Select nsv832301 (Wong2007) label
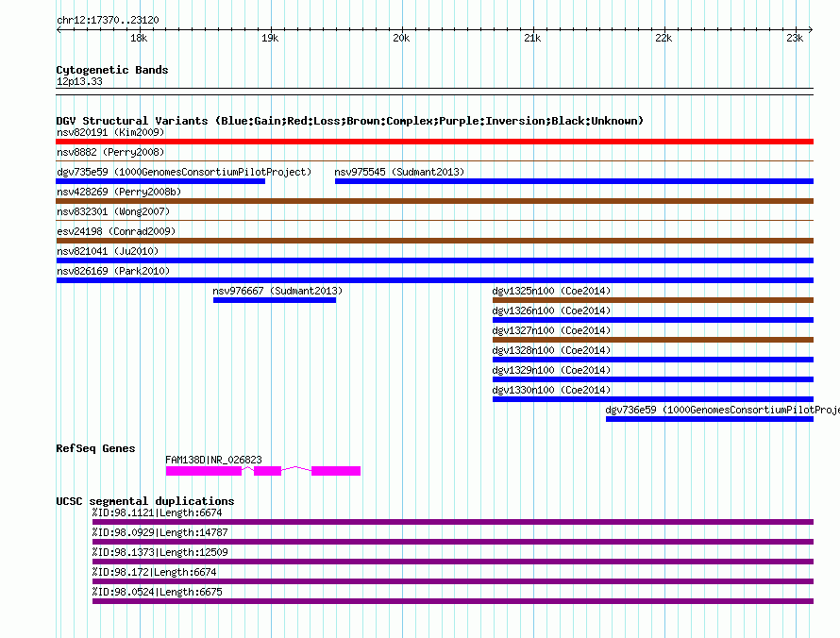The height and width of the screenshot is (638, 840). [x=113, y=211]
